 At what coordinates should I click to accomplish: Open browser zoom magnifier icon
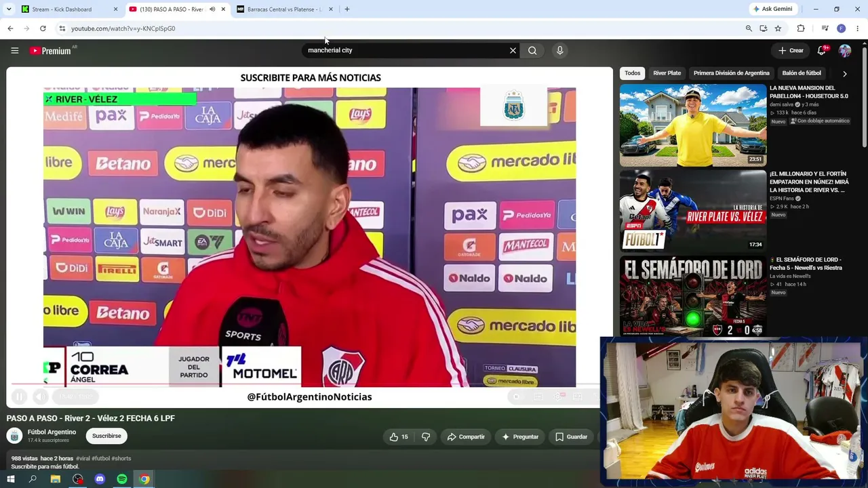749,28
